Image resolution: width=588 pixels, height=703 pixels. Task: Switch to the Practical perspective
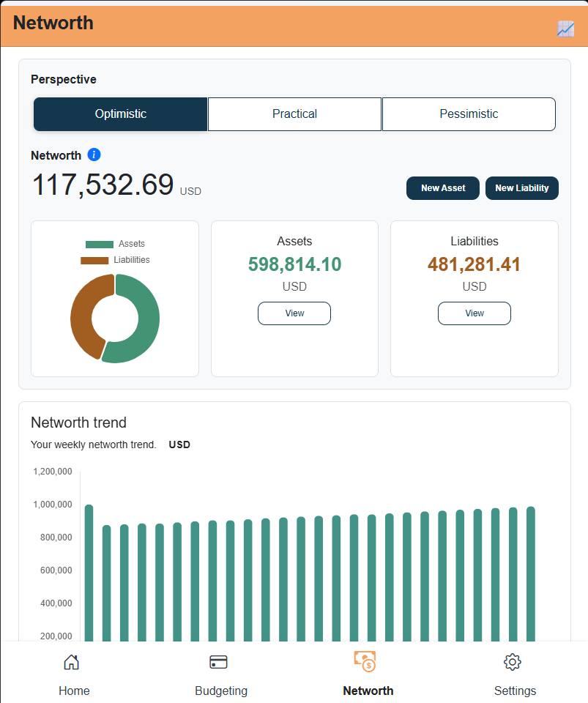pyautogui.click(x=294, y=114)
